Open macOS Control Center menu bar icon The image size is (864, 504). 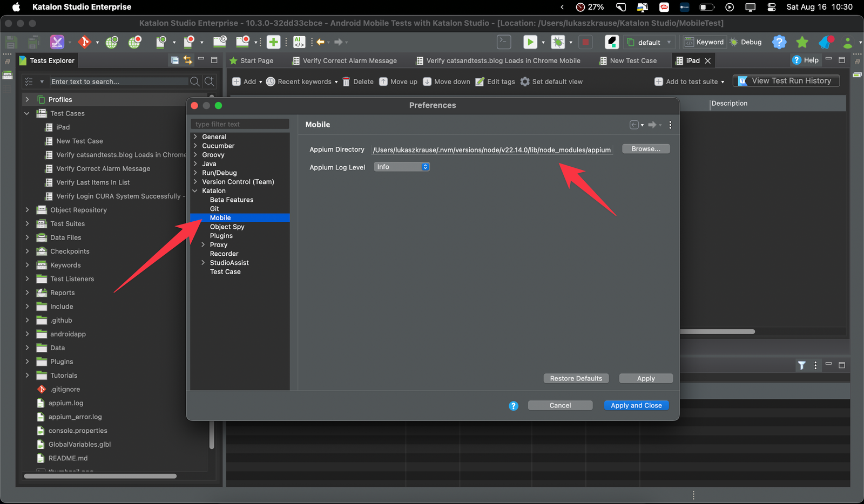[x=771, y=7]
